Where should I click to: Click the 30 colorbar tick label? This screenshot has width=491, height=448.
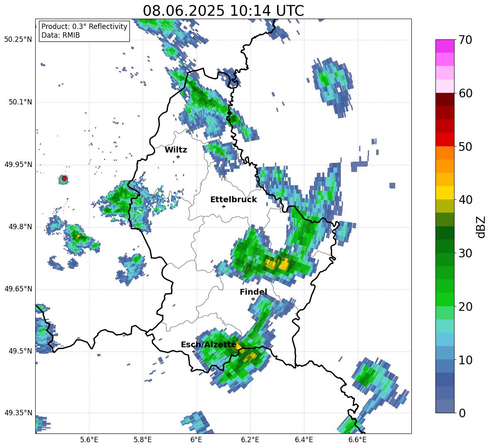pyautogui.click(x=465, y=253)
